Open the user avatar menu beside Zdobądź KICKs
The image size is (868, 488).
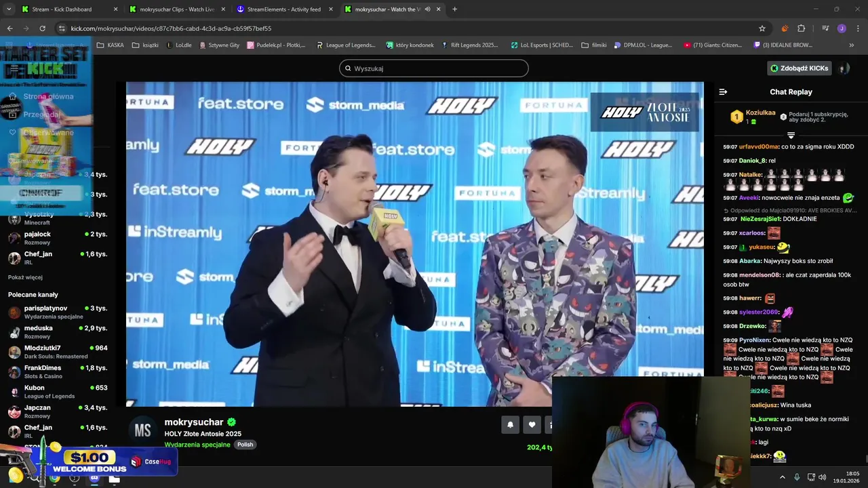click(x=844, y=68)
